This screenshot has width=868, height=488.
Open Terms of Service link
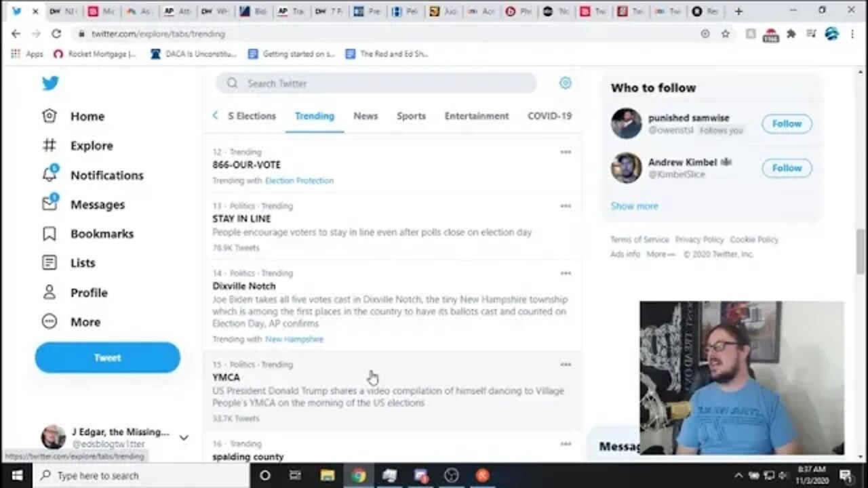(x=639, y=240)
